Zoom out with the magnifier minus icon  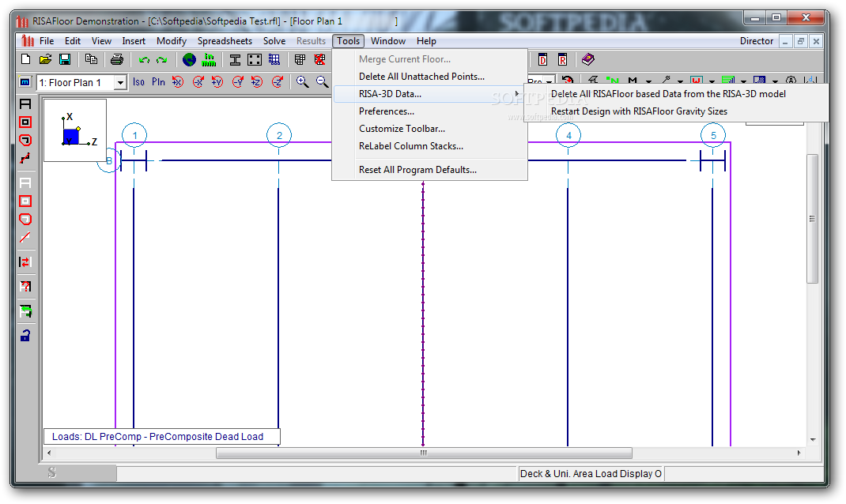coord(322,82)
